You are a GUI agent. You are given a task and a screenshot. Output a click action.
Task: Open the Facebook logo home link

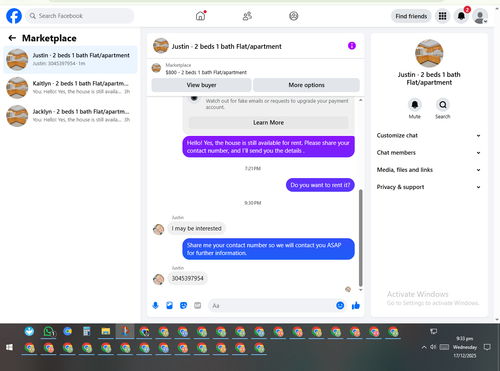point(14,16)
